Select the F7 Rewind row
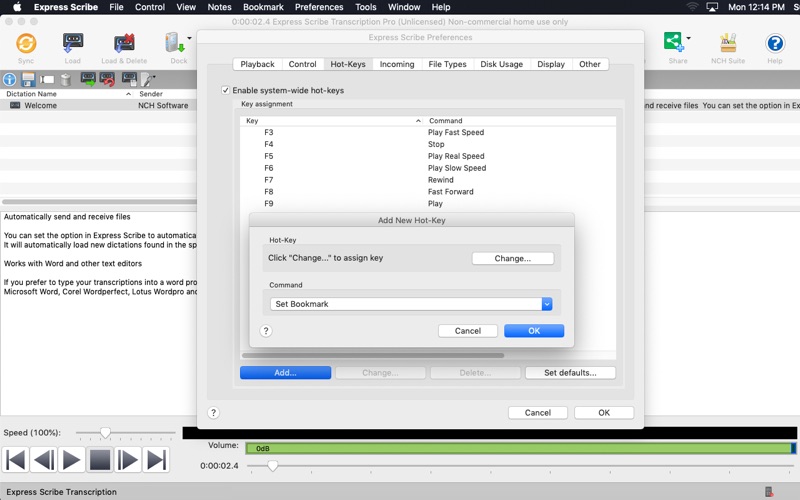Image resolution: width=800 pixels, height=500 pixels. pos(428,180)
